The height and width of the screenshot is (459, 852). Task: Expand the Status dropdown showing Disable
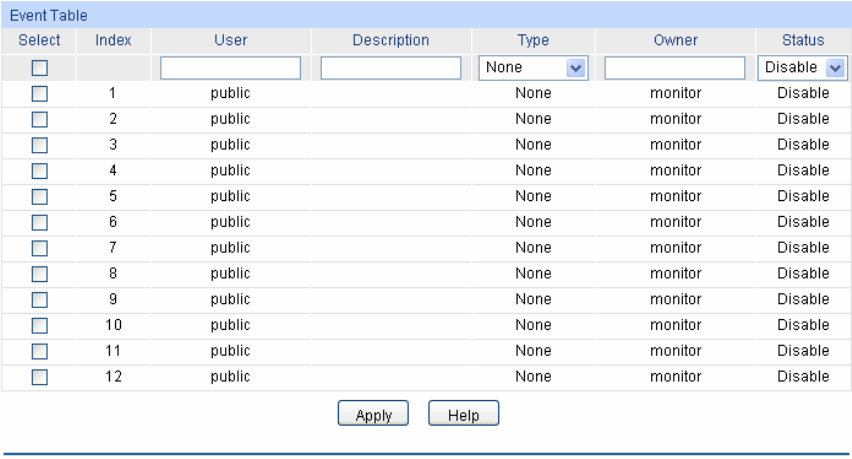(x=803, y=68)
